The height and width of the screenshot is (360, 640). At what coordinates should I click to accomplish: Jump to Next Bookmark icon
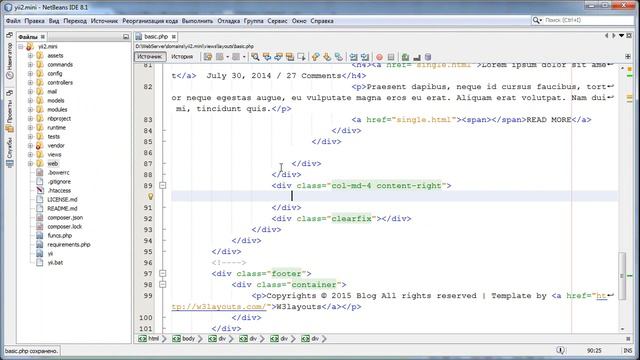click(327, 57)
